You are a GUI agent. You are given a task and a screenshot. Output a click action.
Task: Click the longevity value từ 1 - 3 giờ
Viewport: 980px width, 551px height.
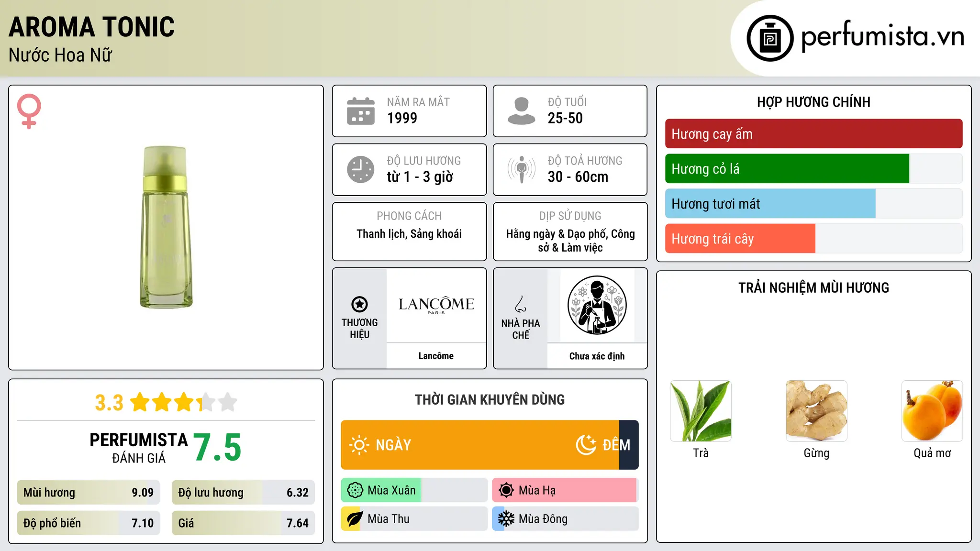pos(420,177)
